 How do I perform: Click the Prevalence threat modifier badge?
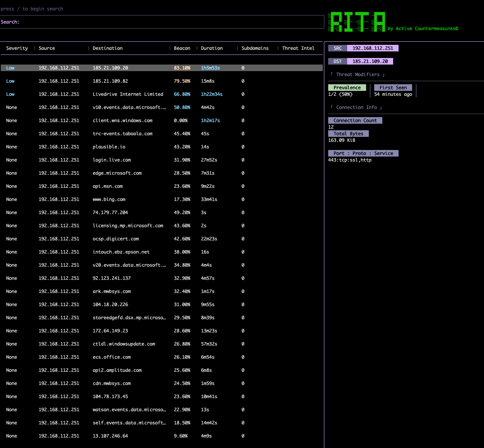click(347, 88)
